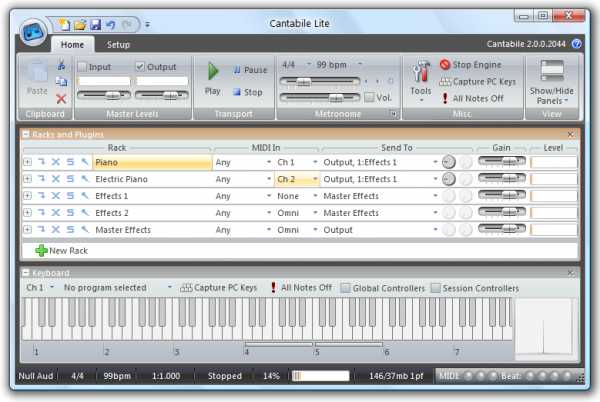The width and height of the screenshot is (600, 402).
Task: Expand the Master Effects rack row plus box
Action: click(x=28, y=229)
